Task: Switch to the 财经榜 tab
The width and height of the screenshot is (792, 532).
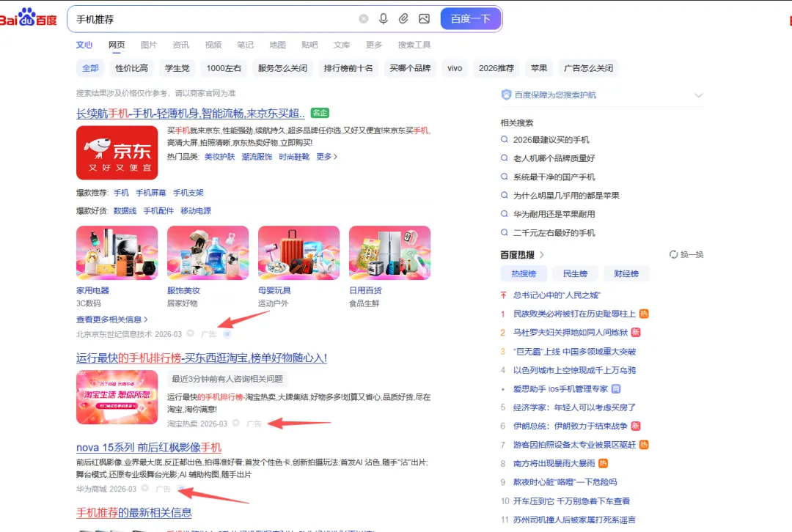Action: pyautogui.click(x=626, y=273)
